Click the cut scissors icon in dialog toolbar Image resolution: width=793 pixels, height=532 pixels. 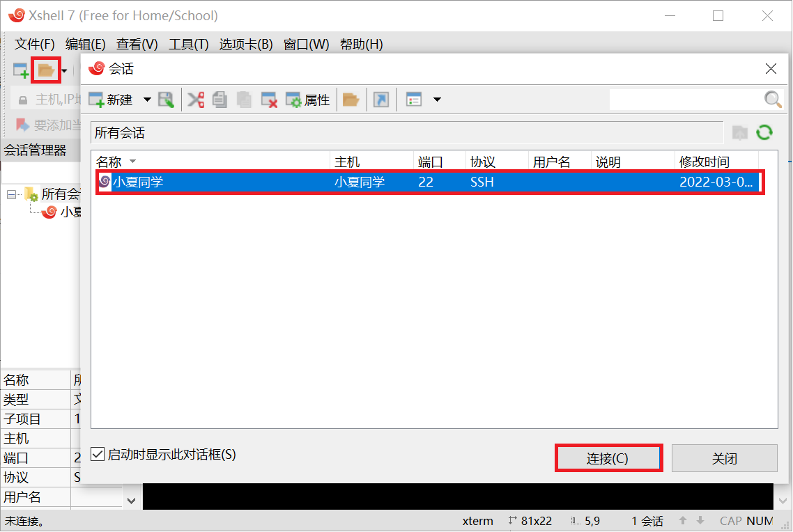[x=196, y=100]
